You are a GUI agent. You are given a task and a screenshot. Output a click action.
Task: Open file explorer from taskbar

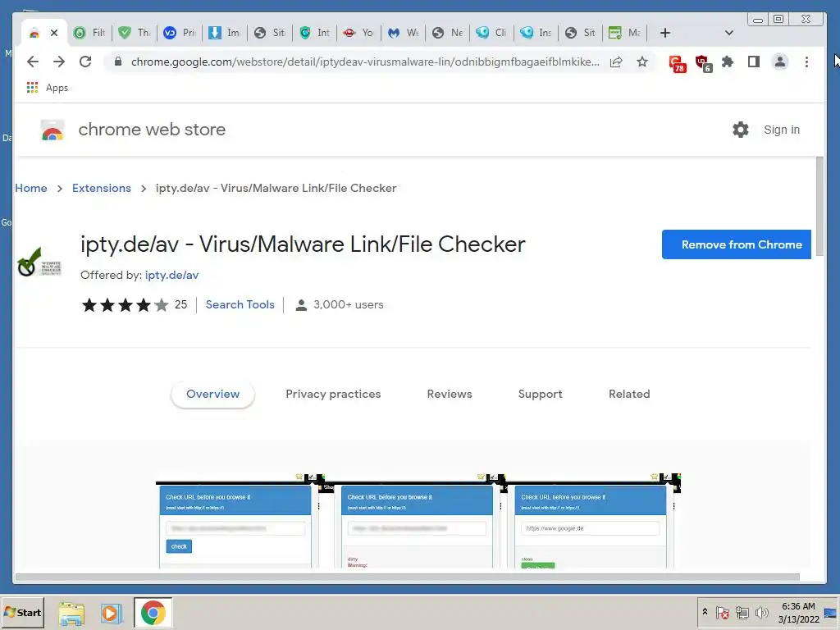[71, 614]
